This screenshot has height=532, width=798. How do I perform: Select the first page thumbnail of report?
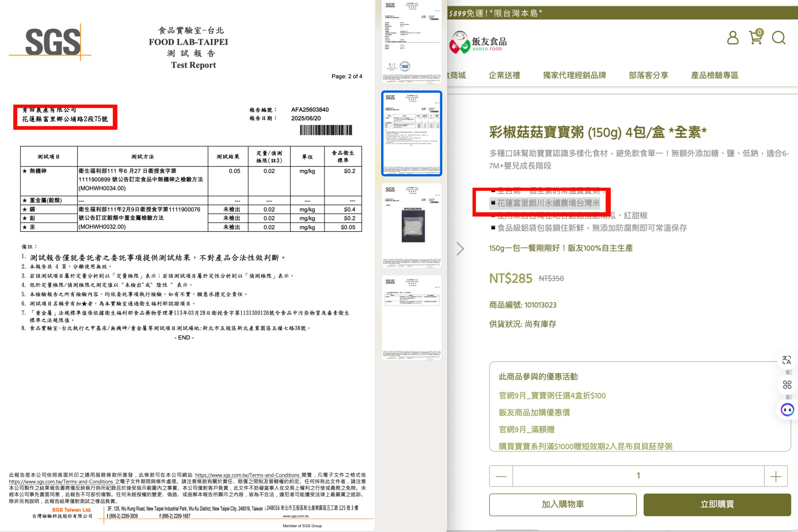pyautogui.click(x=411, y=41)
